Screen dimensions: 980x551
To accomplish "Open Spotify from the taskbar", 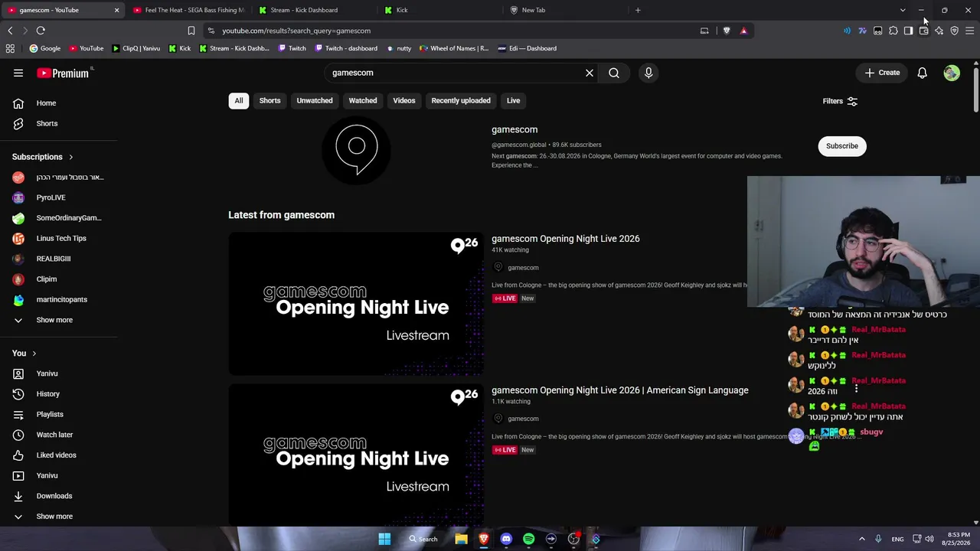I will coord(528,539).
